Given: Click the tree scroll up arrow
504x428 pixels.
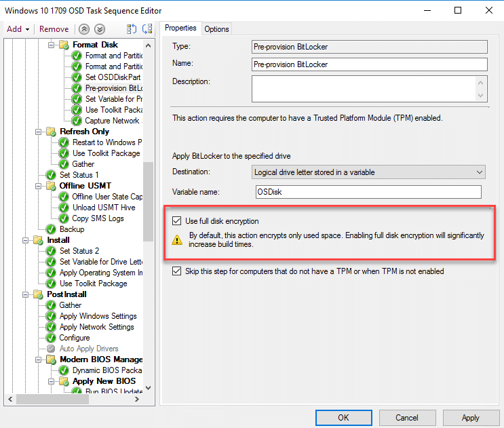Looking at the screenshot, I should click(148, 45).
